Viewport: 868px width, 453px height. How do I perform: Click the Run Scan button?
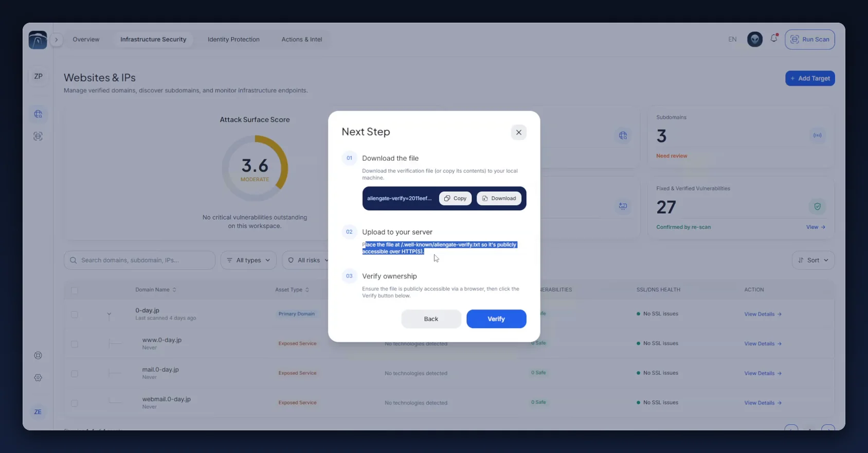[x=810, y=39]
